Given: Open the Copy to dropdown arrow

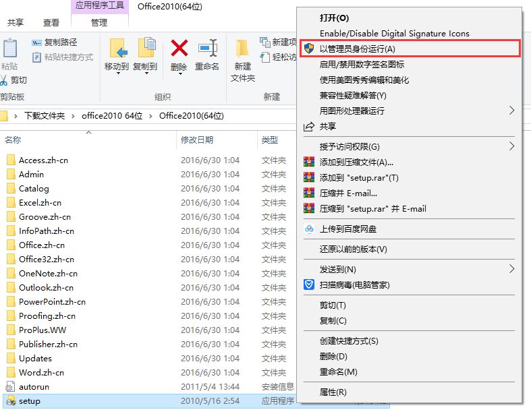Looking at the screenshot, I should (x=146, y=73).
